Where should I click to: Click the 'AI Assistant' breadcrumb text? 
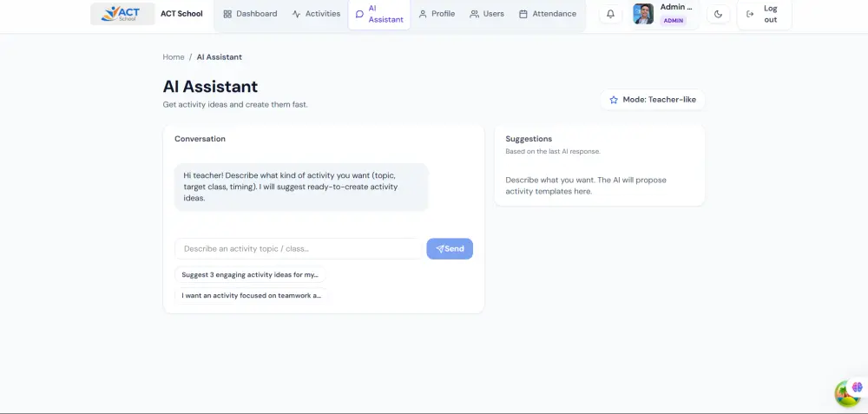click(x=220, y=57)
